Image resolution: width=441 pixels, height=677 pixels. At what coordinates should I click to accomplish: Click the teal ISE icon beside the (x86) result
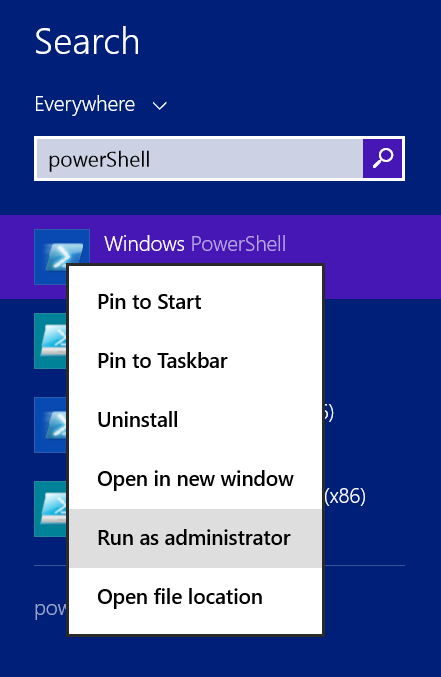tap(50, 509)
